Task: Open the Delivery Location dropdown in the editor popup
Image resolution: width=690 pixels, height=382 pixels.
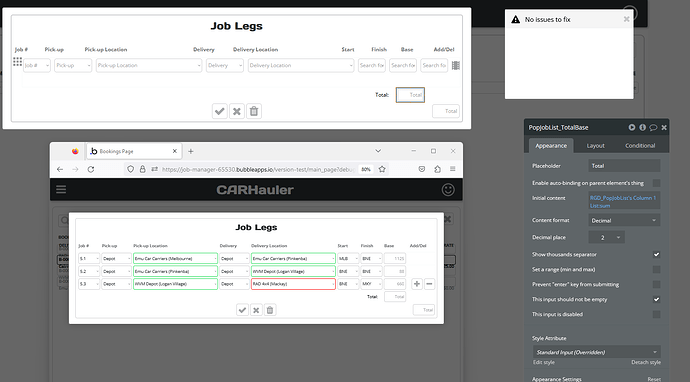Action: pyautogui.click(x=301, y=65)
